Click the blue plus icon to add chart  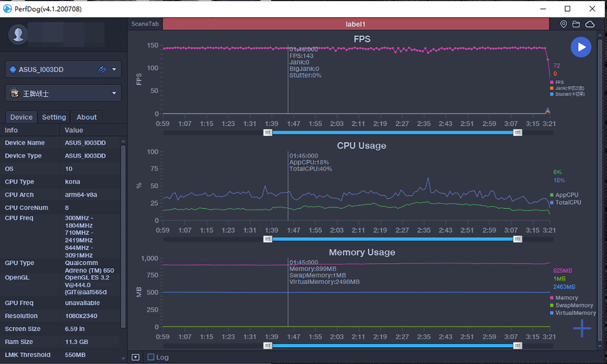(582, 328)
